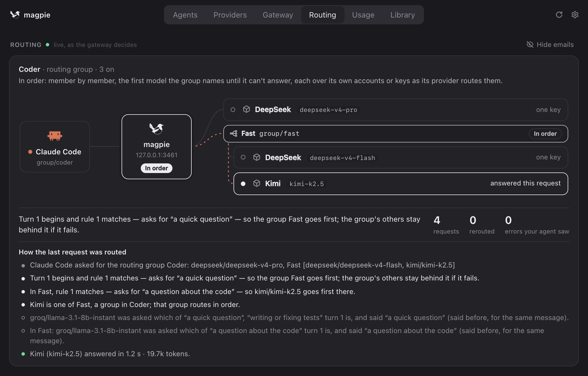Click the kimi-k2.5 model label
588x376 pixels.
coord(307,184)
